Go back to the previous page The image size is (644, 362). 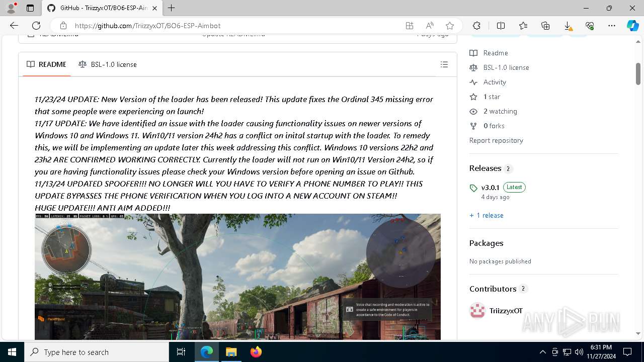pyautogui.click(x=14, y=26)
